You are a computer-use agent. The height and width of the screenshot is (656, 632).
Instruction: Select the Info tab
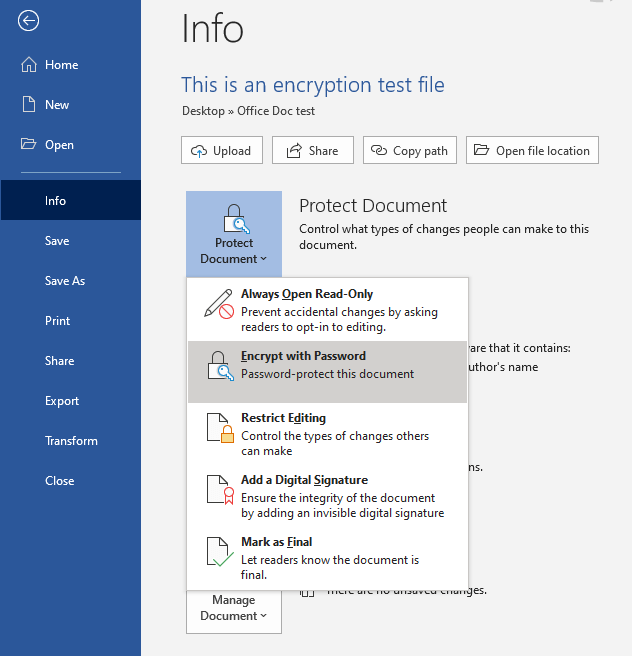71,200
